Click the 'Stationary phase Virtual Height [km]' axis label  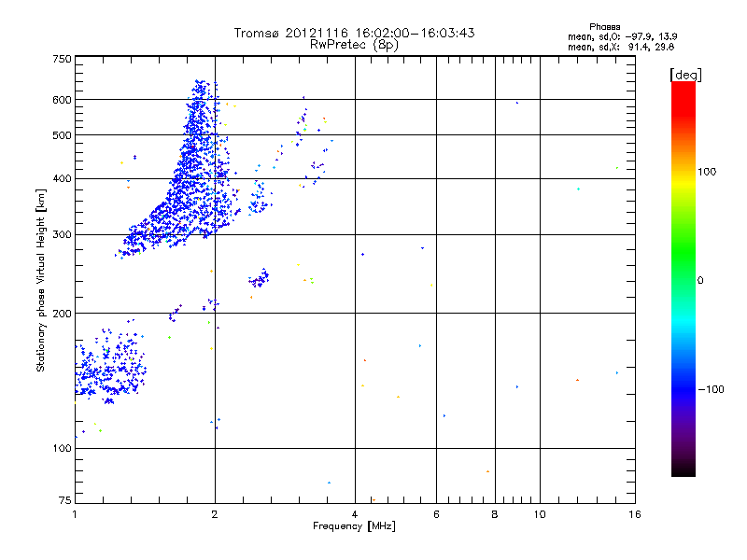(41, 281)
